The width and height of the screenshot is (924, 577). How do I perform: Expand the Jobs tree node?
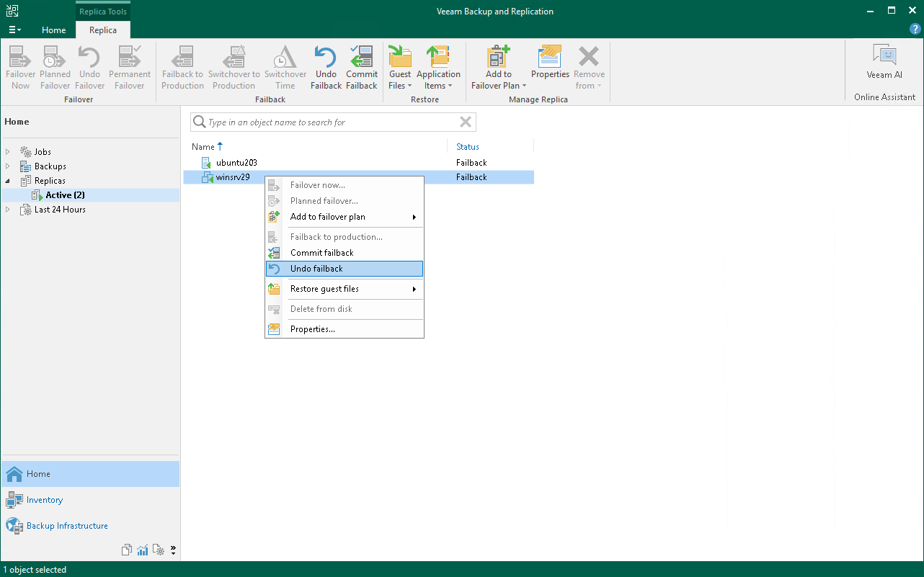pyautogui.click(x=8, y=152)
